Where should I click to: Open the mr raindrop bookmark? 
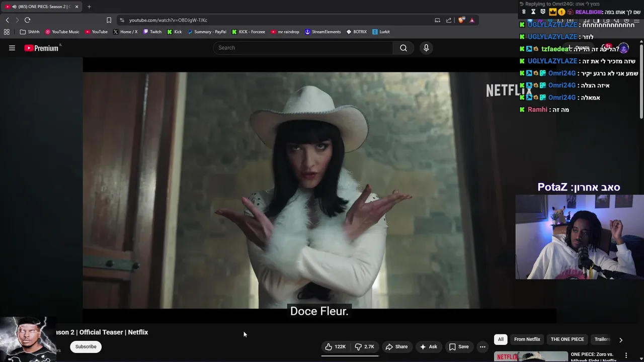[x=285, y=32]
